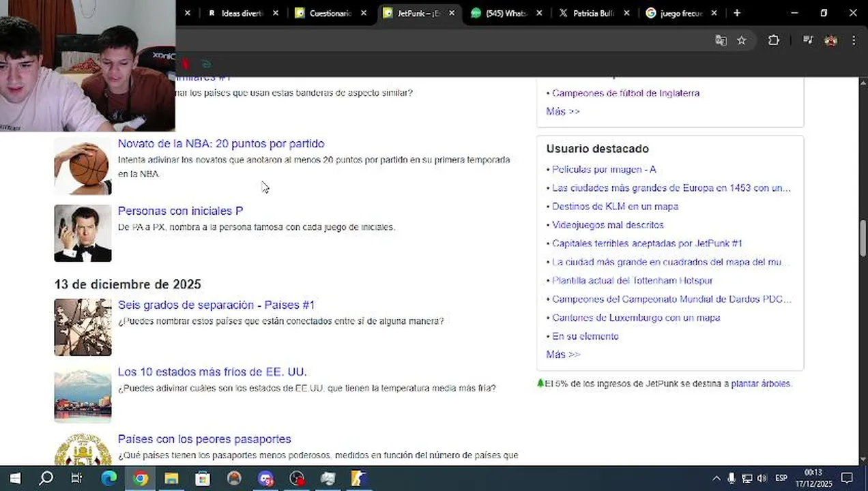
Task: Open the Chrome extensions puzzle icon
Action: pos(773,40)
